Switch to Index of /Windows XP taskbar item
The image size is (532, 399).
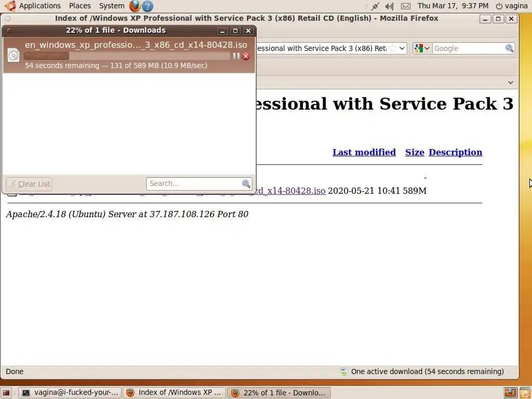coord(174,393)
